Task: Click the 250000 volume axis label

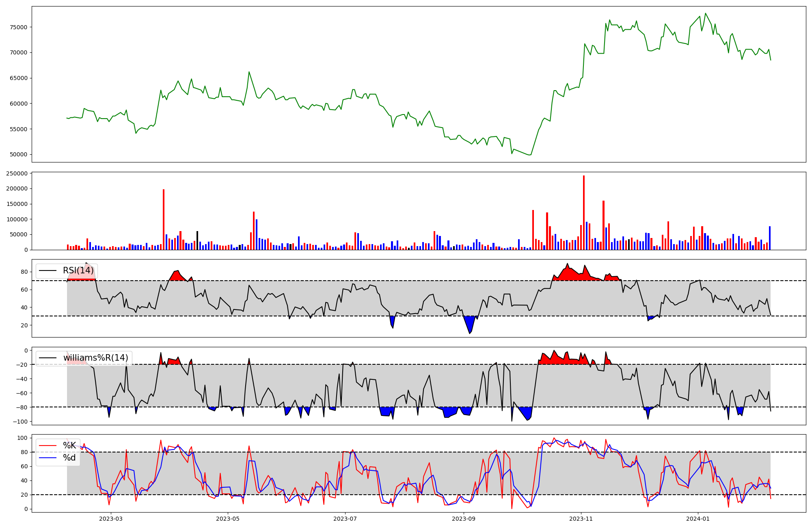Action: [x=17, y=173]
